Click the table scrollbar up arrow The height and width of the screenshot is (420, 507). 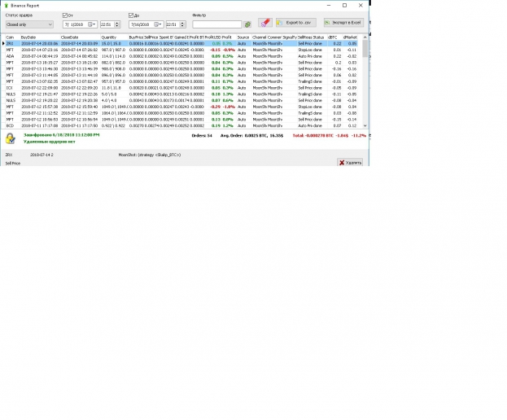pyautogui.click(x=365, y=37)
